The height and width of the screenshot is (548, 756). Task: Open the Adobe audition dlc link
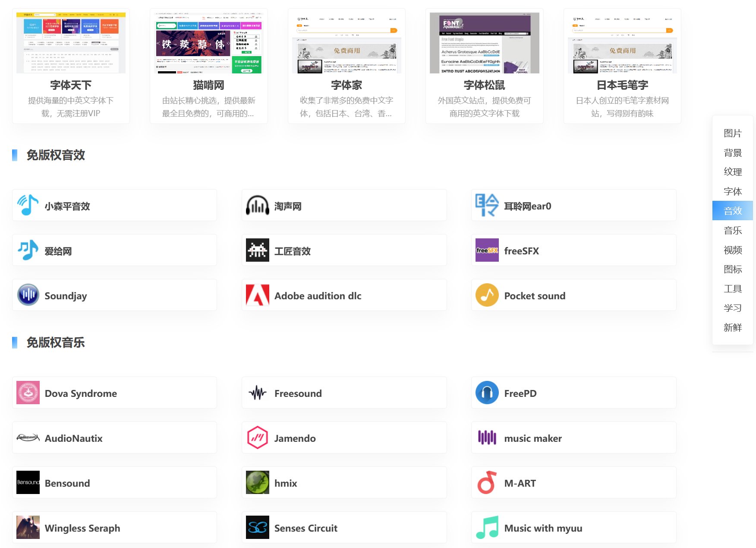(x=318, y=296)
